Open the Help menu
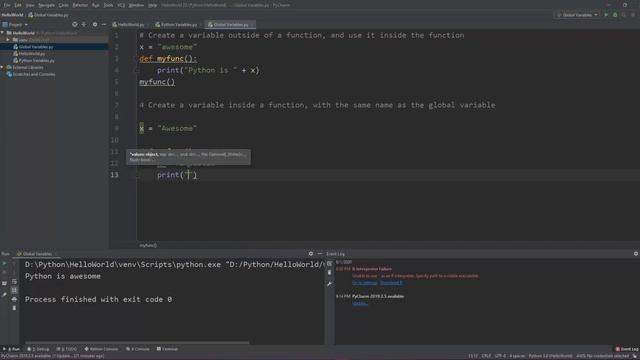 [x=153, y=5]
